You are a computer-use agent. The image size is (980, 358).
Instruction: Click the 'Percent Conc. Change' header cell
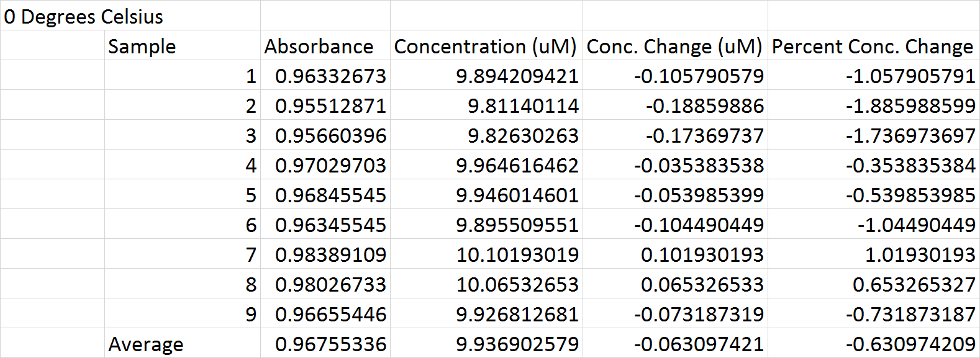click(873, 46)
